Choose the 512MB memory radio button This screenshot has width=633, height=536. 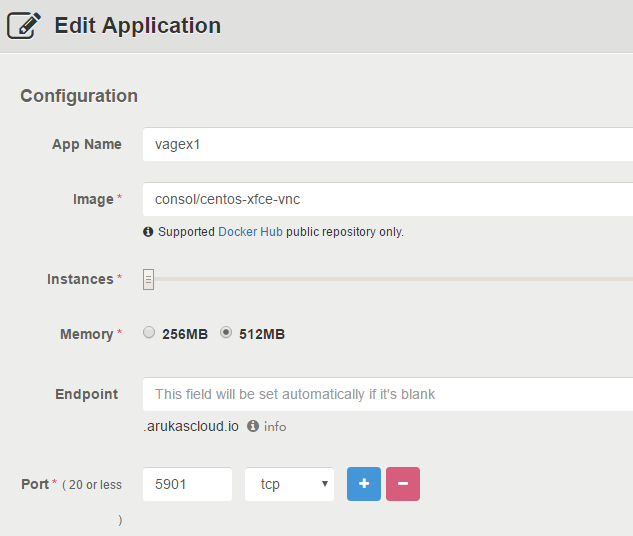[x=226, y=333]
